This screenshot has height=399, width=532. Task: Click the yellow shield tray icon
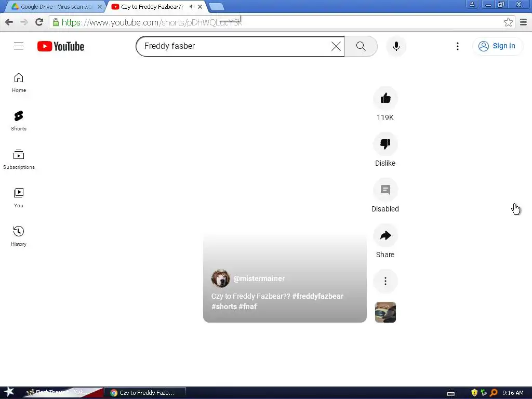[474, 393]
